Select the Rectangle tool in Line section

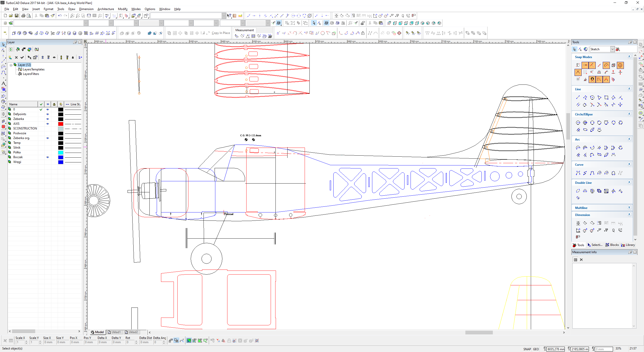pyautogui.click(x=606, y=98)
